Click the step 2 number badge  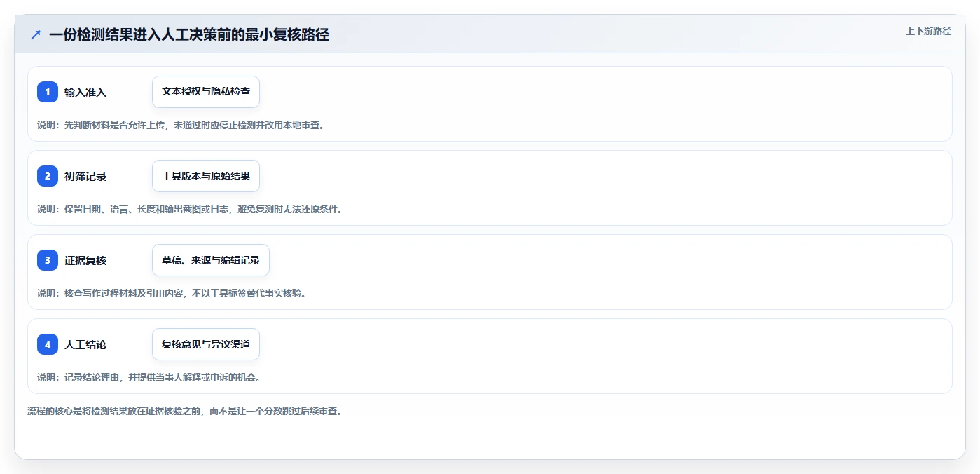[48, 176]
